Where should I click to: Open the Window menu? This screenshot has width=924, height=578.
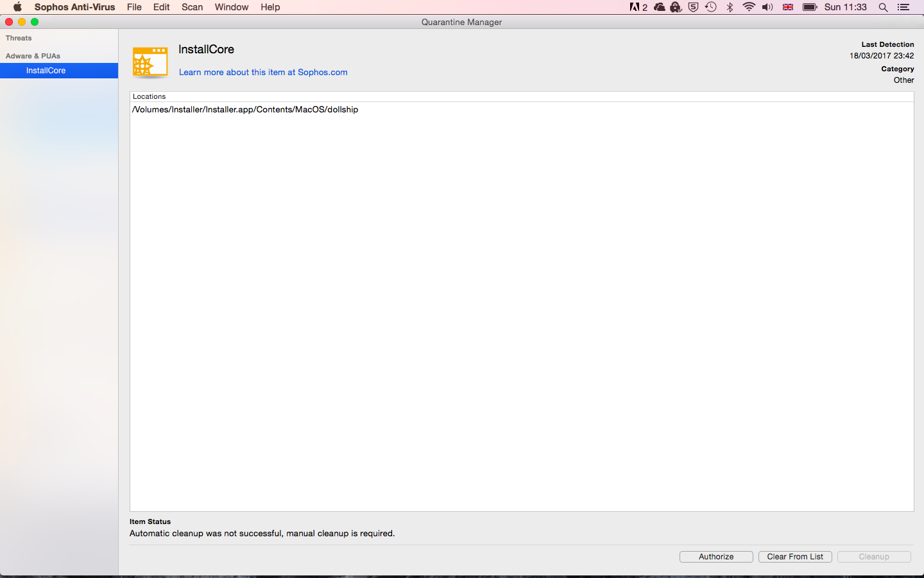coord(232,7)
